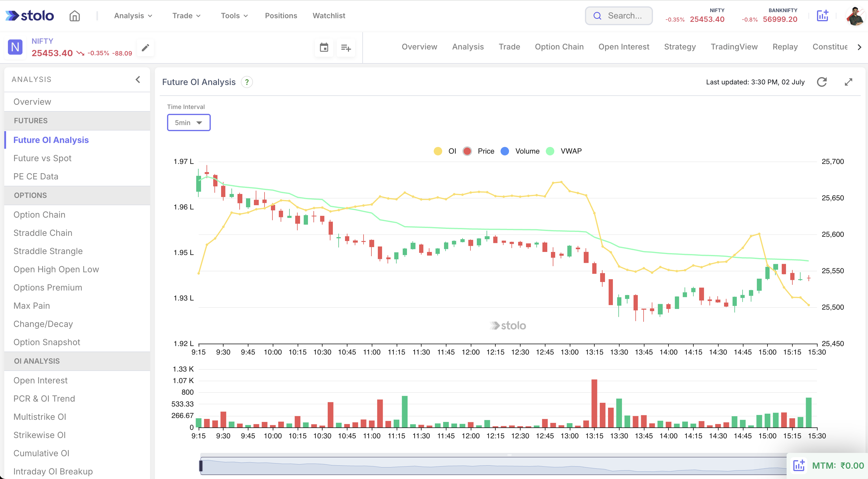Open Options Premium in sidebar
The height and width of the screenshot is (479, 868).
[77, 287]
